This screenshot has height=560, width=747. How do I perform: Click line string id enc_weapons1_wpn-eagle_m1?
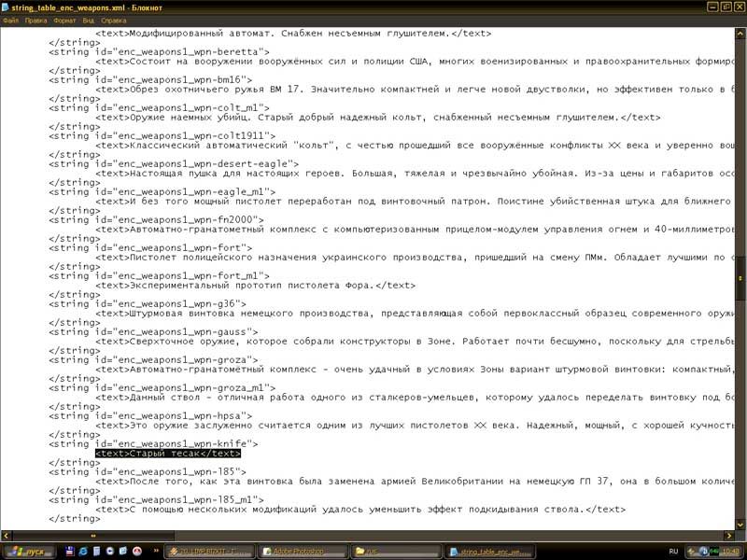(x=162, y=192)
